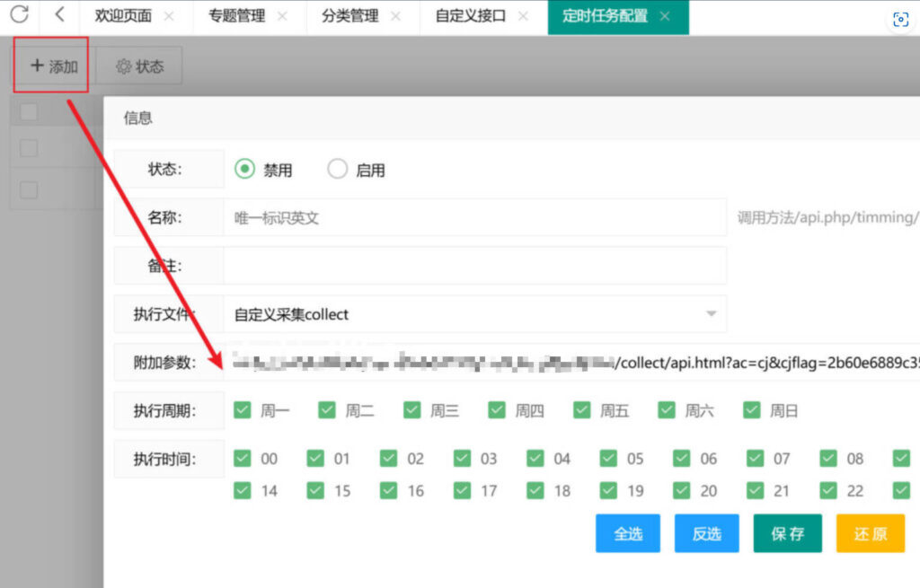Click the 全选 button
Screen dimensions: 920x588
point(627,533)
